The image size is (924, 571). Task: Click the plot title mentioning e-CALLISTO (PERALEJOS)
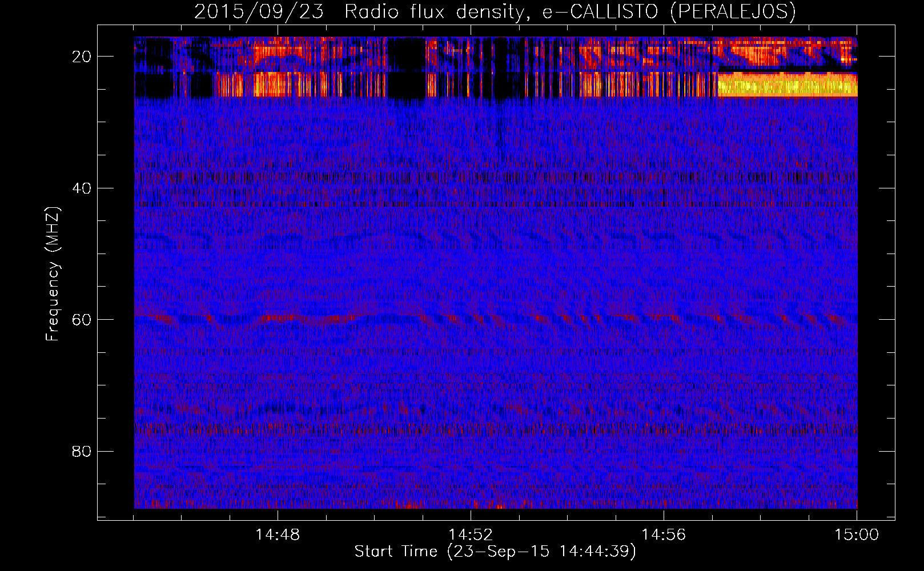point(495,11)
